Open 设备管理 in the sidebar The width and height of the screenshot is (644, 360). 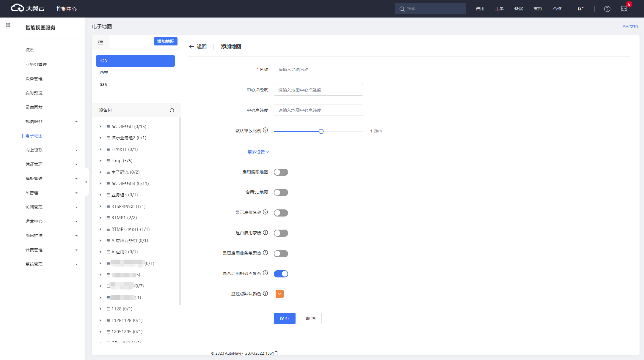(x=34, y=79)
